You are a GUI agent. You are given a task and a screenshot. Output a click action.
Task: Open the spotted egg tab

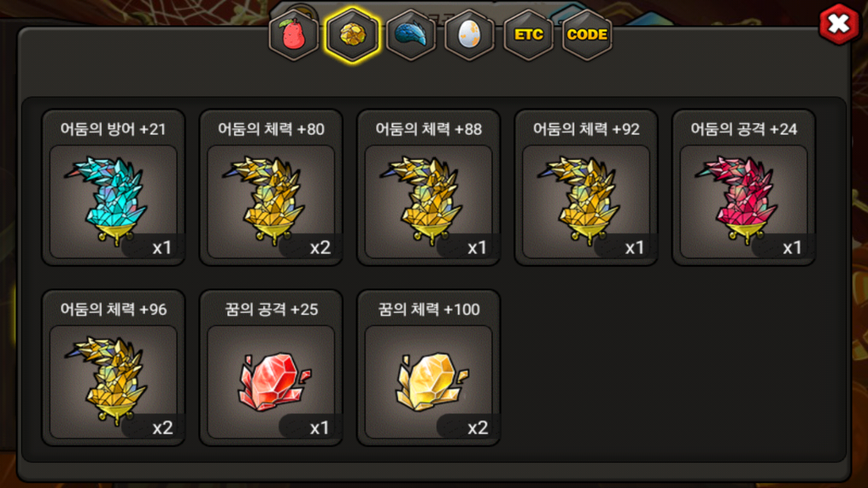pyautogui.click(x=470, y=35)
